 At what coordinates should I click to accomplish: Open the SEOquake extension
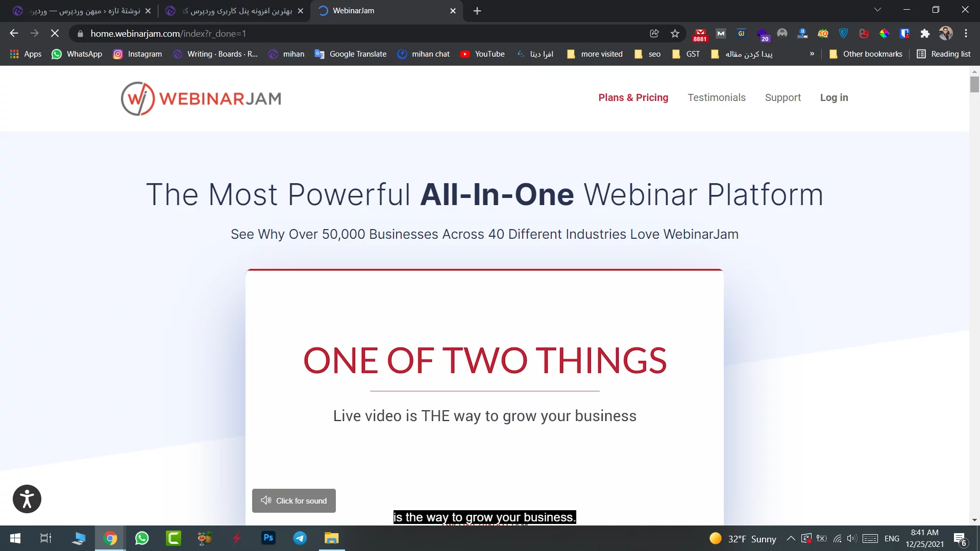click(823, 33)
